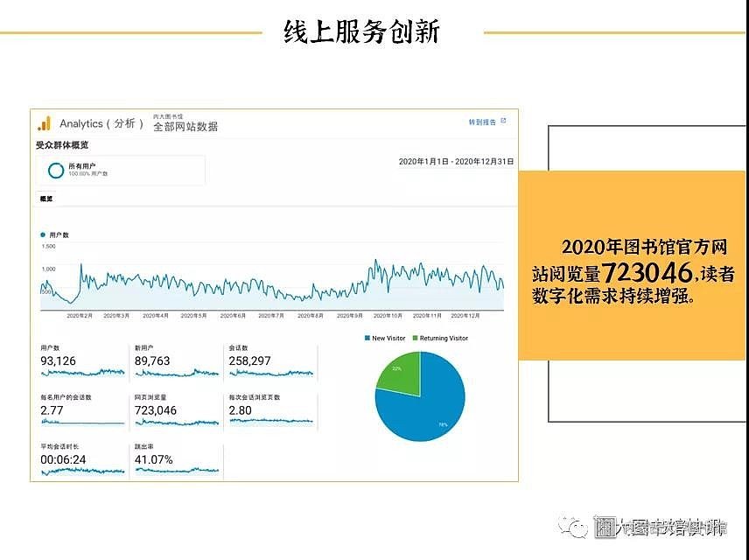Viewport: 749px width, 560px height.
Task: Open the 2020年1月1日 - 2020年12月31日 date range
Action: point(456,162)
